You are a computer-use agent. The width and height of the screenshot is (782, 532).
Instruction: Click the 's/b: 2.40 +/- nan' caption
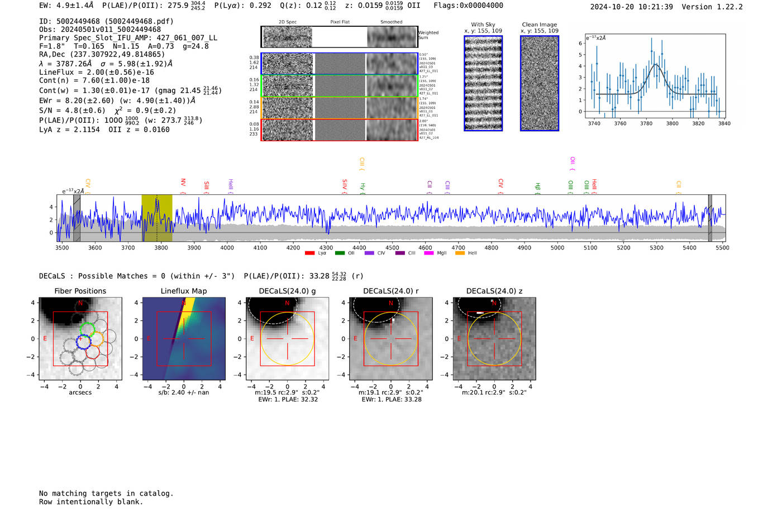point(184,392)
